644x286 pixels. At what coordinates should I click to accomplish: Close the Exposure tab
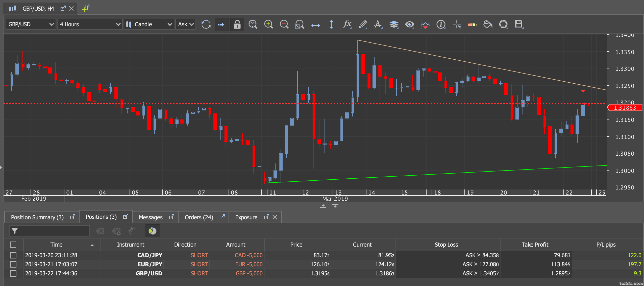point(275,217)
